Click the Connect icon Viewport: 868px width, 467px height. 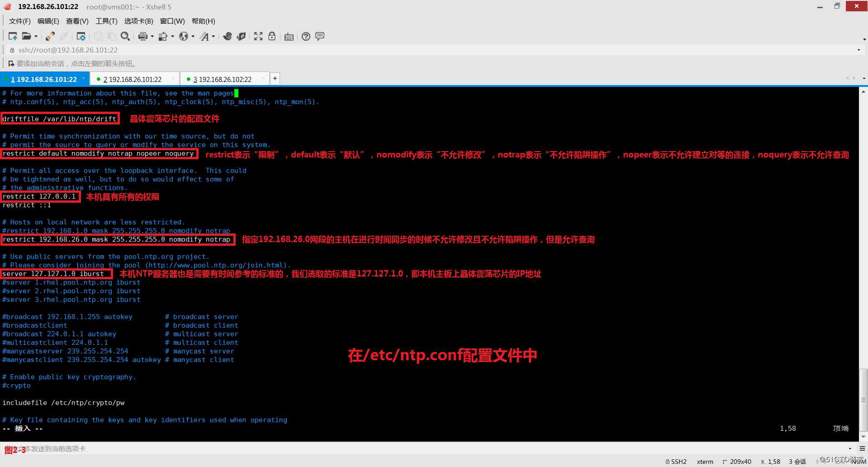point(50,36)
